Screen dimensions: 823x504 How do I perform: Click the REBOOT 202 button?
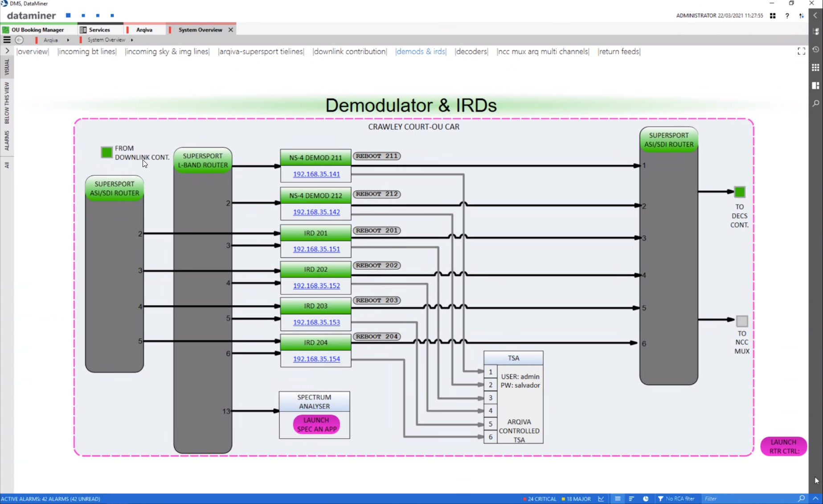(377, 265)
